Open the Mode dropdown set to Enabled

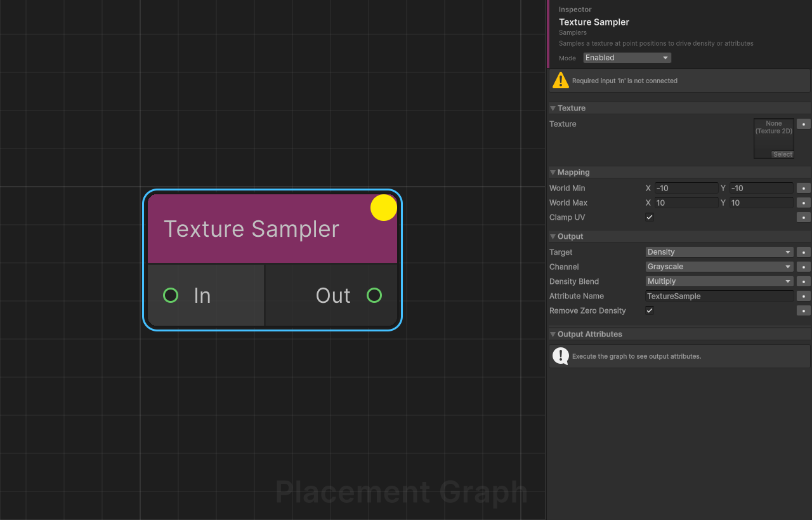[627, 58]
